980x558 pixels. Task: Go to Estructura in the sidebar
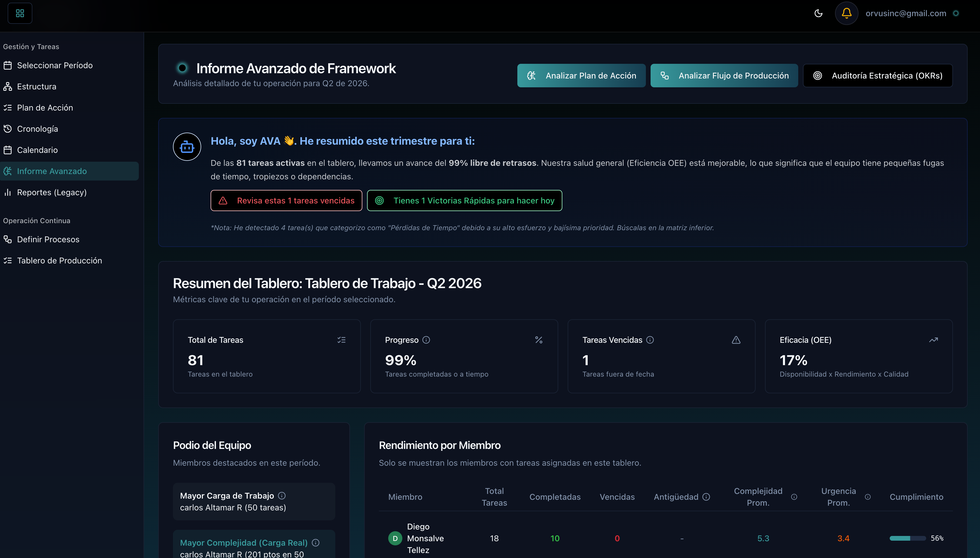[69, 87]
